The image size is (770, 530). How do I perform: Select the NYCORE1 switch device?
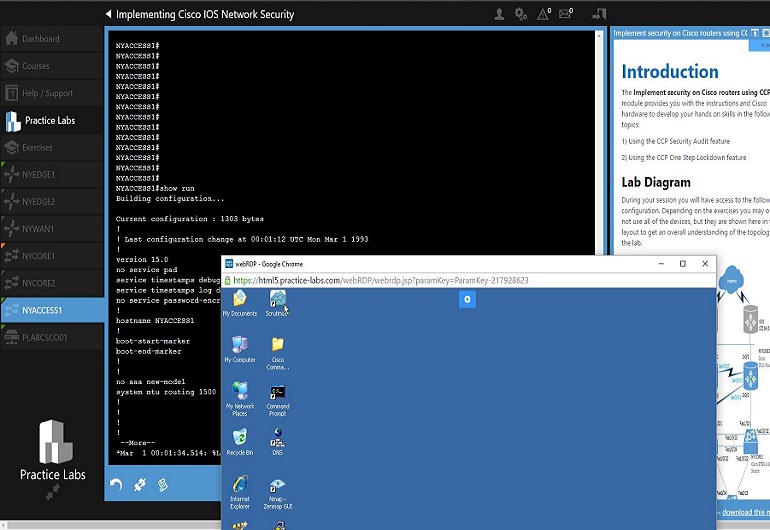pyautogui.click(x=52, y=256)
